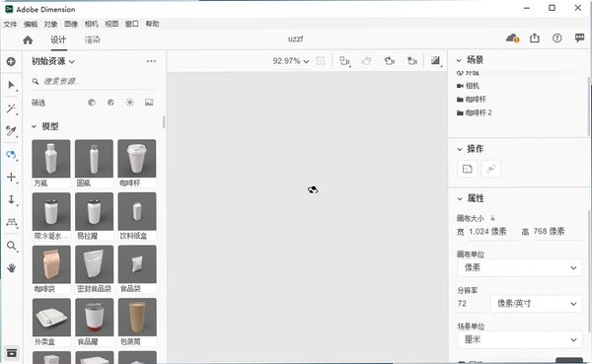Click the resolution 72 field
The image size is (592, 364).
tap(471, 304)
